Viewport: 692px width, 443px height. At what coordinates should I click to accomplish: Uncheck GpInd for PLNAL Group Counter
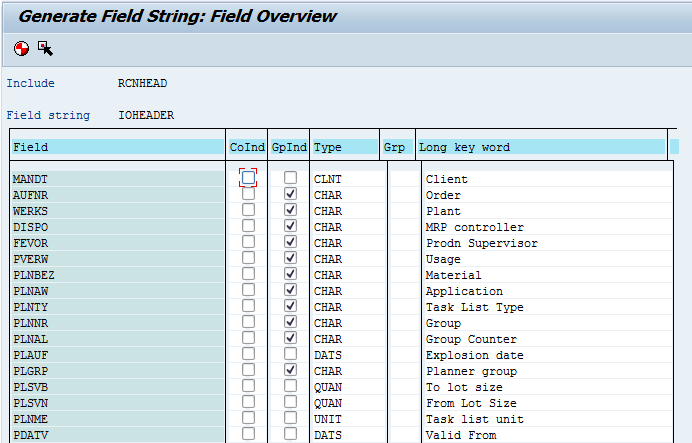[290, 338]
